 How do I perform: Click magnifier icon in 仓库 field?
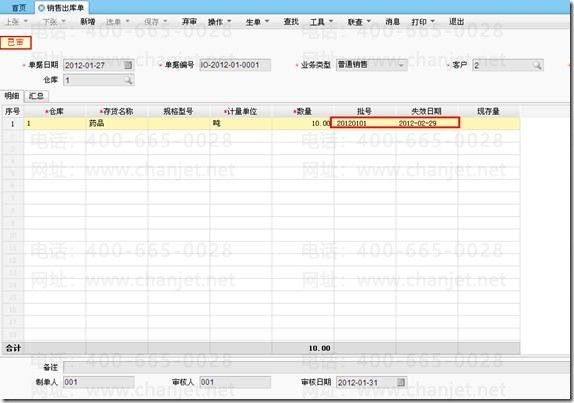[x=128, y=80]
